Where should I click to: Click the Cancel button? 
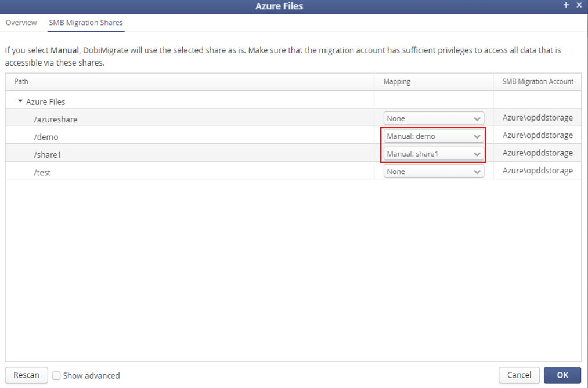pos(519,375)
